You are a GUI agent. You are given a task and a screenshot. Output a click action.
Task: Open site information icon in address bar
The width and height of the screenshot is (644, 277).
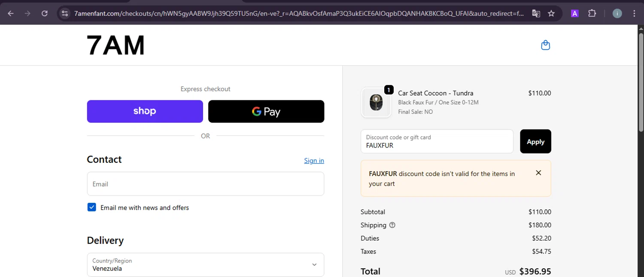[65, 13]
